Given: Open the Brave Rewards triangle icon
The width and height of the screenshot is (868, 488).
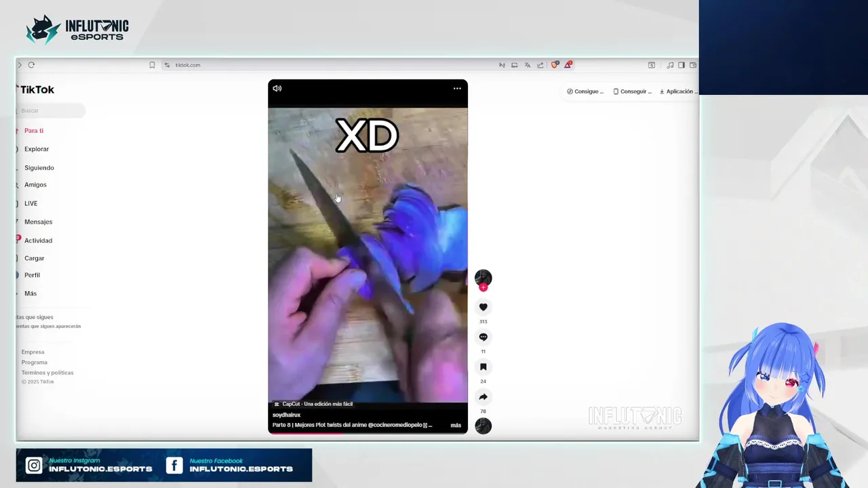Looking at the screenshot, I should pyautogui.click(x=568, y=65).
